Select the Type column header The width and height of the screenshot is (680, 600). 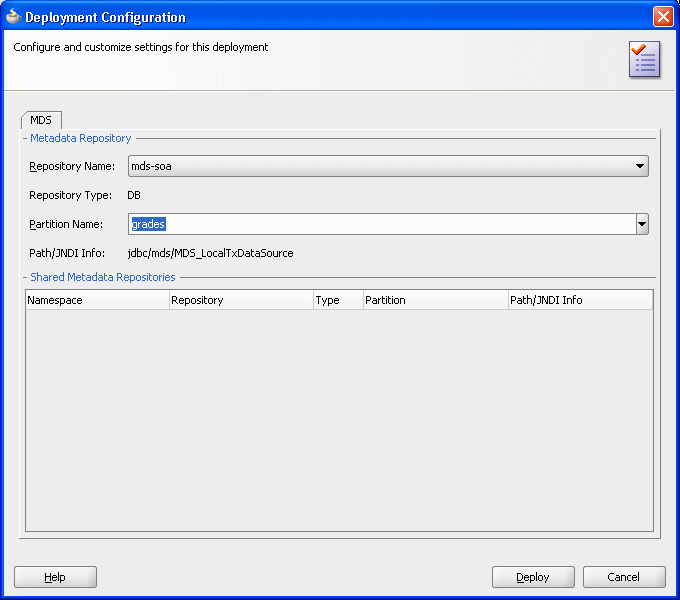338,300
